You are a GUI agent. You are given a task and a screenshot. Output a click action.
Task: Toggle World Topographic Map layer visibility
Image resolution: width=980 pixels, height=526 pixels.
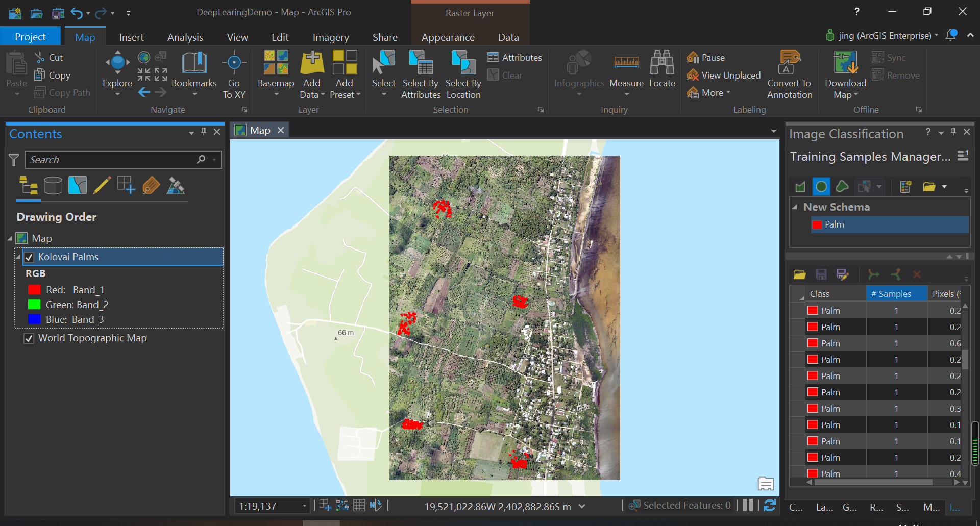[29, 338]
